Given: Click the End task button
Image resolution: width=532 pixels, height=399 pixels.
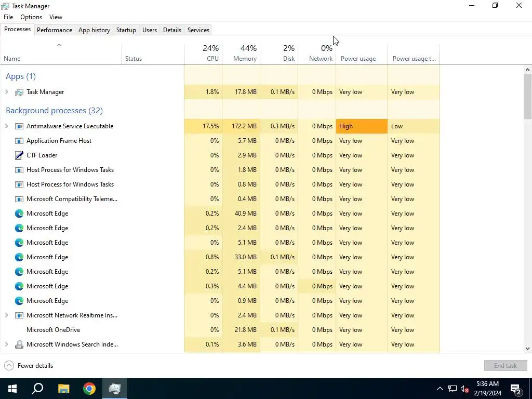Looking at the screenshot, I should [x=506, y=365].
